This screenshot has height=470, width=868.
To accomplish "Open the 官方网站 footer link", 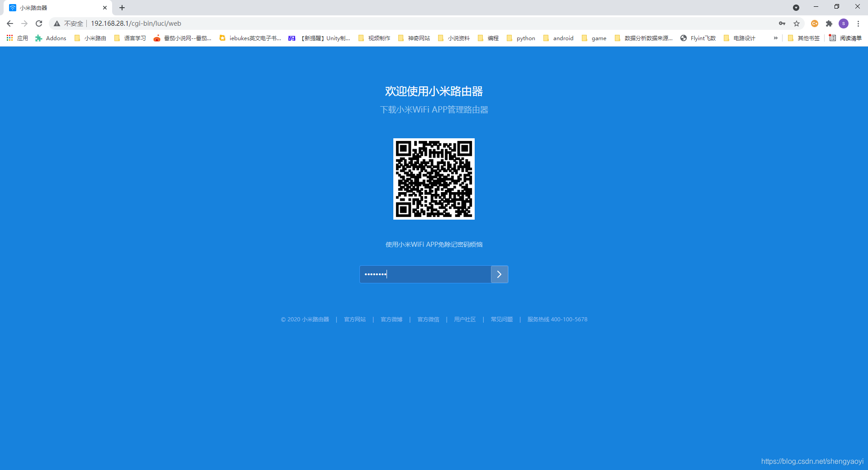I will [x=355, y=320].
